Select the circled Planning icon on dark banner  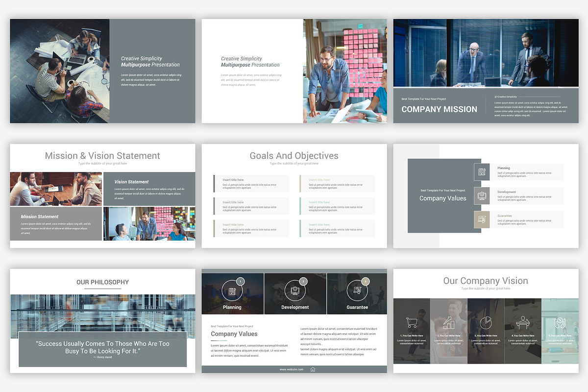pyautogui.click(x=232, y=291)
